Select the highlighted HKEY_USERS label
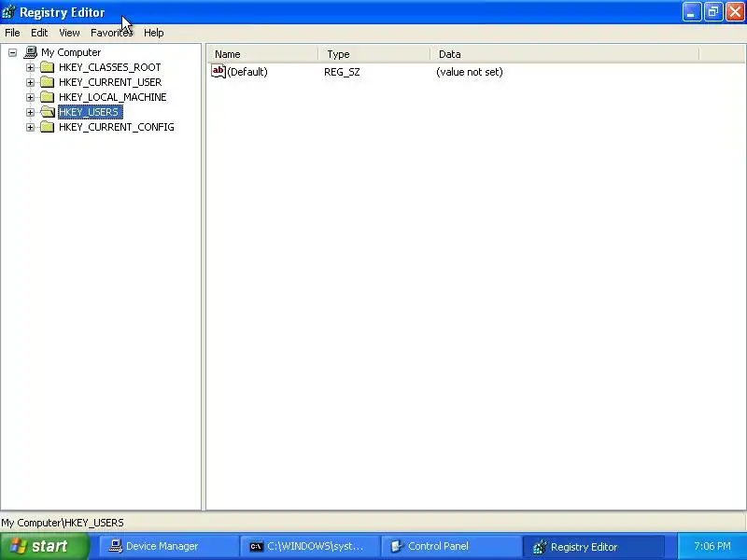 tap(91, 112)
